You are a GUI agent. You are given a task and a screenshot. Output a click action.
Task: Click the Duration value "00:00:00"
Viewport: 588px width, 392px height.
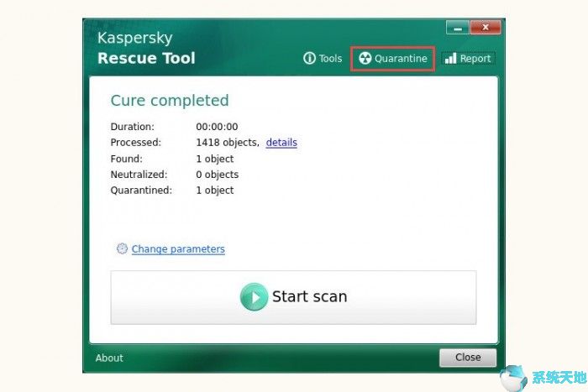point(217,127)
